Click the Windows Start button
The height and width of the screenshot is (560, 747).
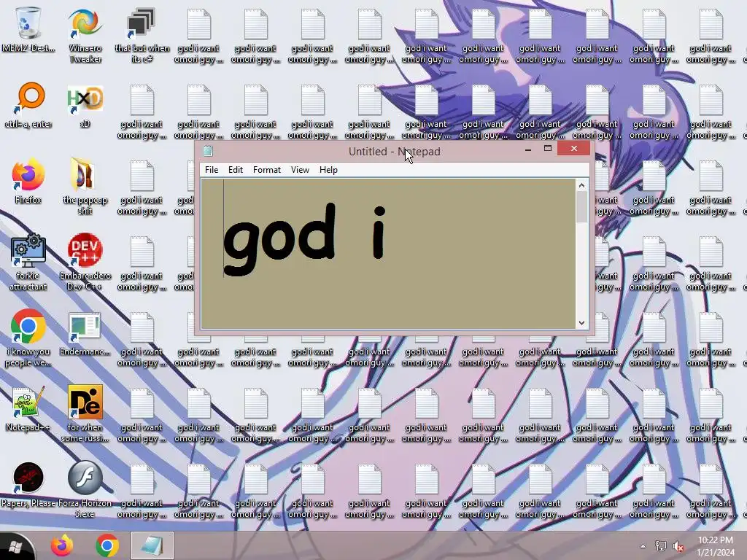(x=15, y=547)
